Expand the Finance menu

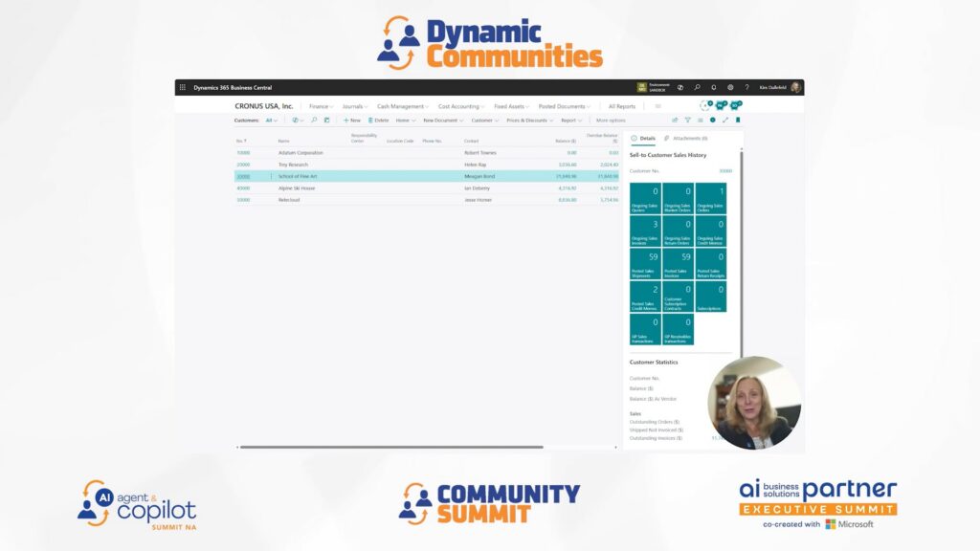pyautogui.click(x=321, y=106)
